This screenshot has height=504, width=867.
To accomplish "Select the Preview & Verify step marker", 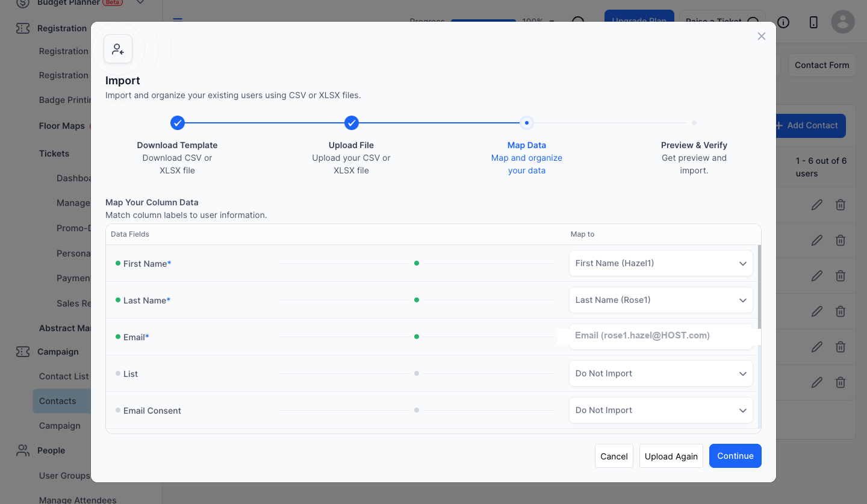I will tap(694, 123).
